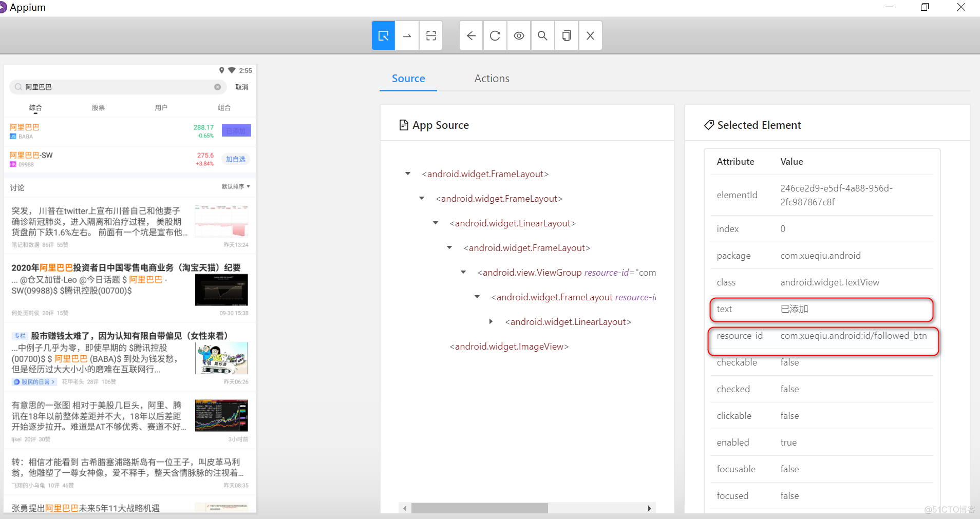Click App Source document icon

coord(404,125)
